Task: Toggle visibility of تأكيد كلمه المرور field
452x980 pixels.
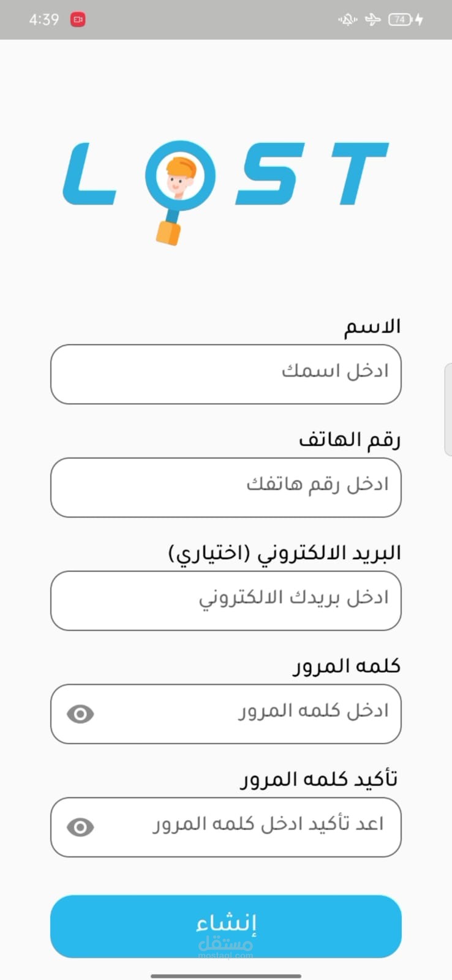Action: pyautogui.click(x=80, y=827)
